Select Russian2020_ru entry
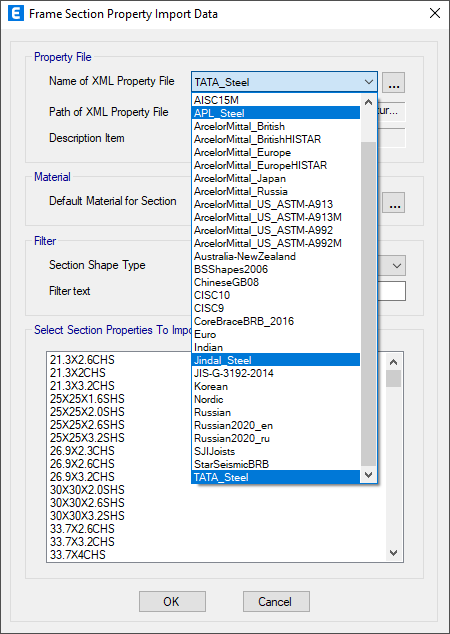The width and height of the screenshot is (450, 634). pos(276,438)
